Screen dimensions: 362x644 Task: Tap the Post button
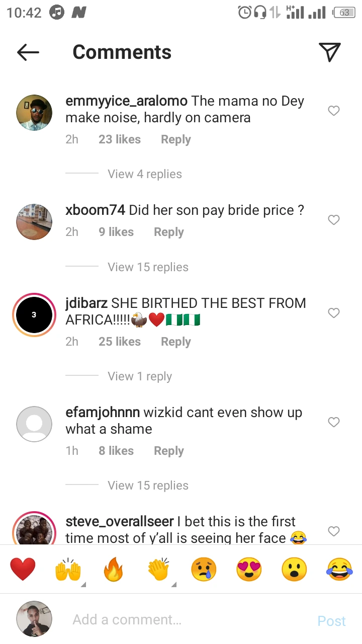[x=332, y=621]
